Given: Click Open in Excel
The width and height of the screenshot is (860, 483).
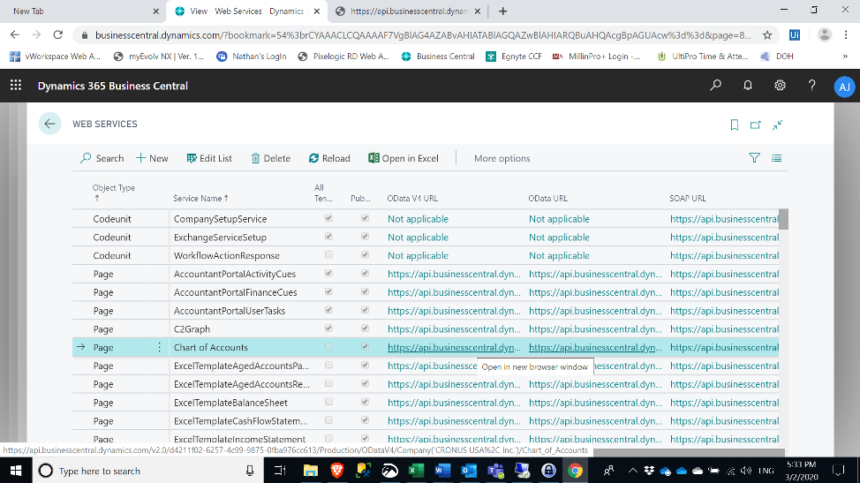Looking at the screenshot, I should 403,158.
